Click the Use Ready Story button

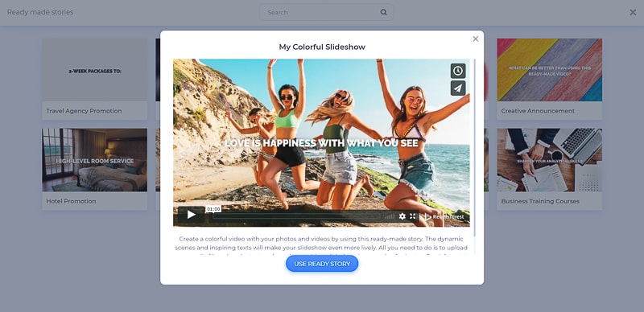click(x=322, y=264)
